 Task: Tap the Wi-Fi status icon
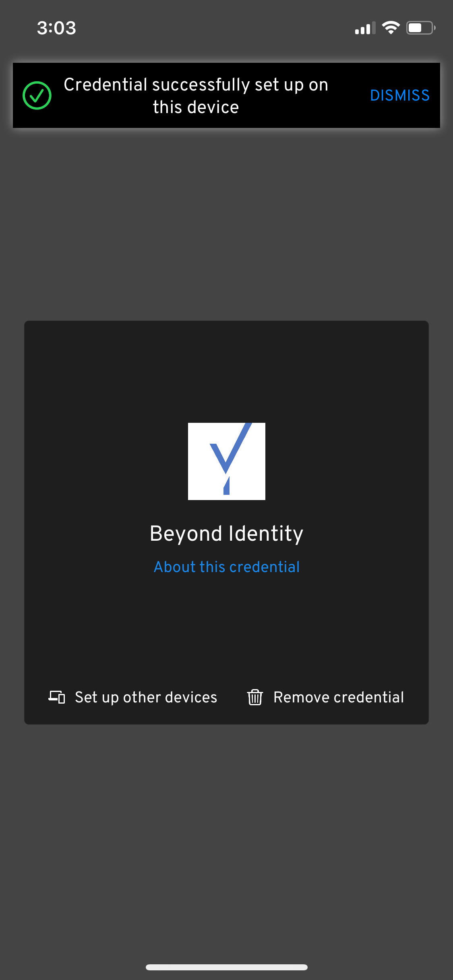(390, 28)
